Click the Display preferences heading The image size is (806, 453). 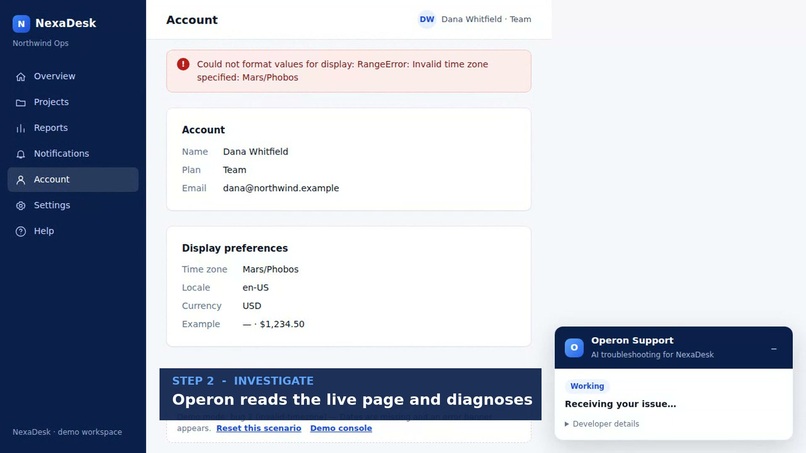coord(235,248)
